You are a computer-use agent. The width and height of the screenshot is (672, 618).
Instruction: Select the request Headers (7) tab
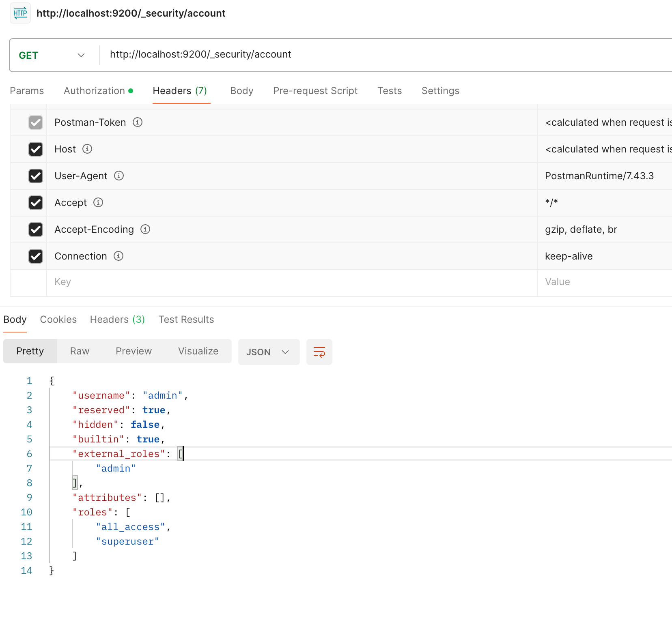point(180,91)
